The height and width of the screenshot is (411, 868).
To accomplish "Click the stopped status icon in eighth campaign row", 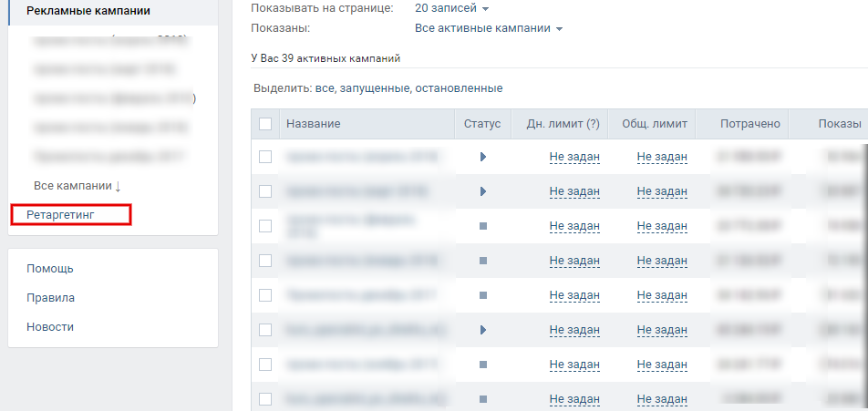I will point(482,399).
